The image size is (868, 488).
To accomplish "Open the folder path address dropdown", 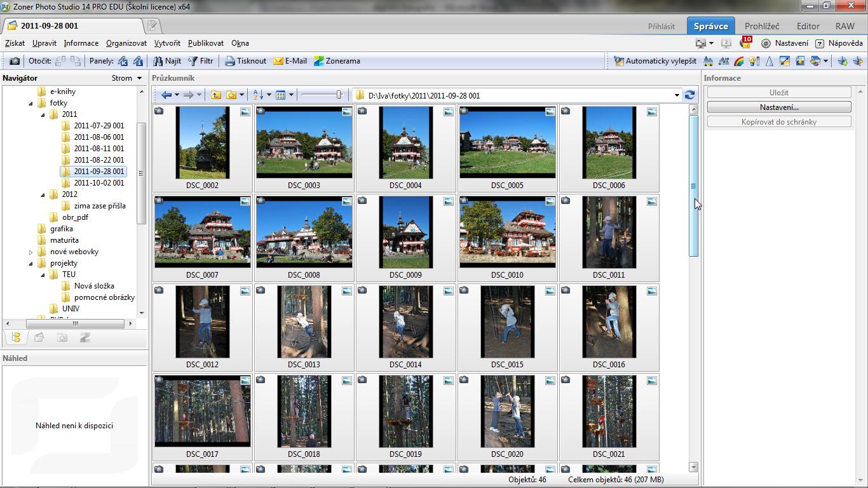I will 677,95.
